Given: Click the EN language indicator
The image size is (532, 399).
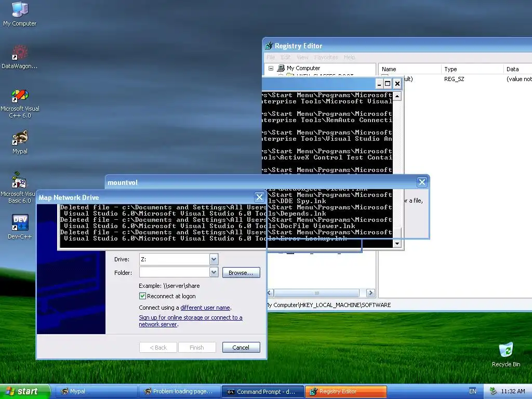Looking at the screenshot, I should [472, 391].
